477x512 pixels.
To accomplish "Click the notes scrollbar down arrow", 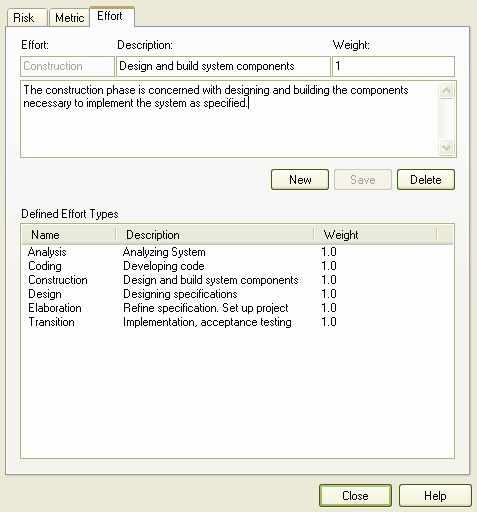I will click(x=447, y=147).
